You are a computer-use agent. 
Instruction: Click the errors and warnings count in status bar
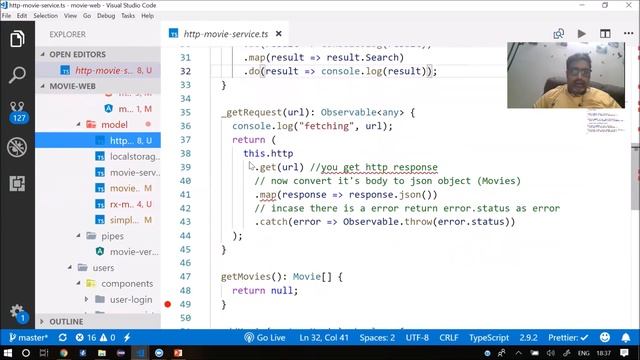pos(96,338)
